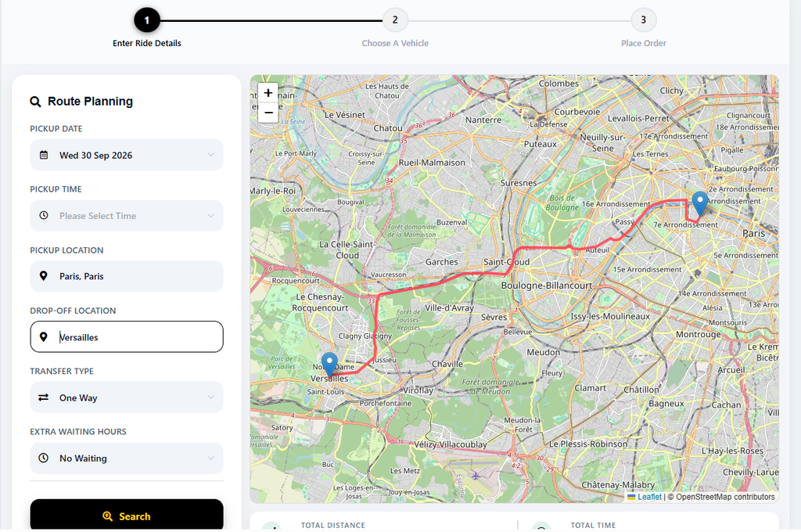
Task: Click the TOTAL DISTANCE label
Action: point(333,526)
